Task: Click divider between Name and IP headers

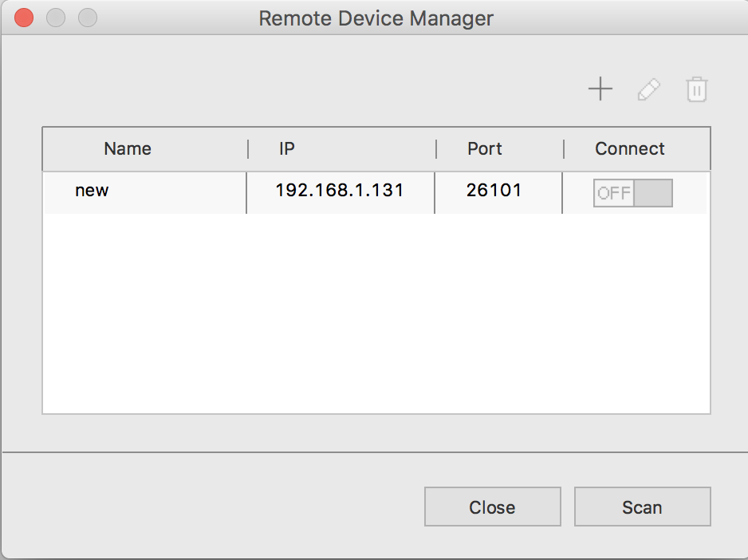Action: coord(248,149)
